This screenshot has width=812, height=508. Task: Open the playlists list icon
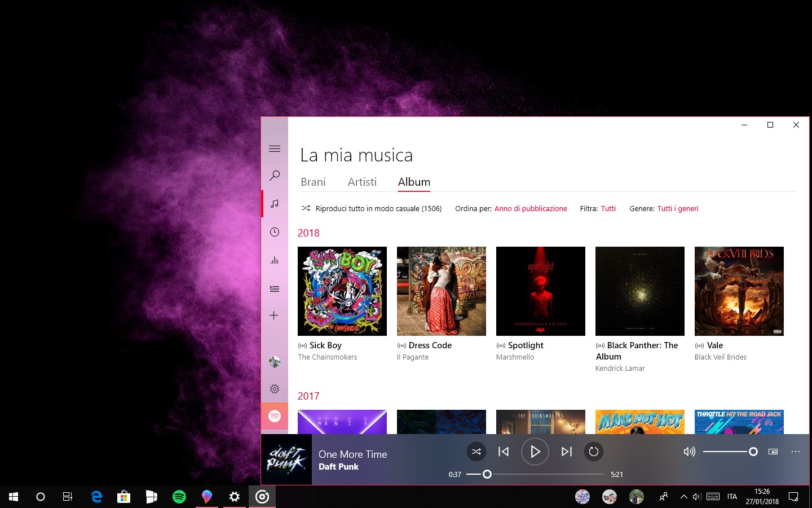coord(275,288)
